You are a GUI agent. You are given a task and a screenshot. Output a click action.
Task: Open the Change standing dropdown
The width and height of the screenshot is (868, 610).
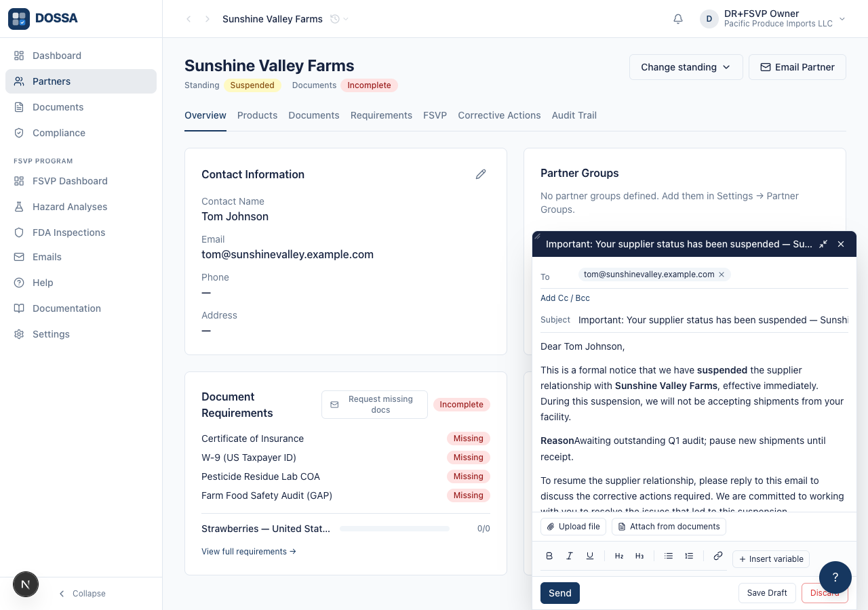(686, 67)
